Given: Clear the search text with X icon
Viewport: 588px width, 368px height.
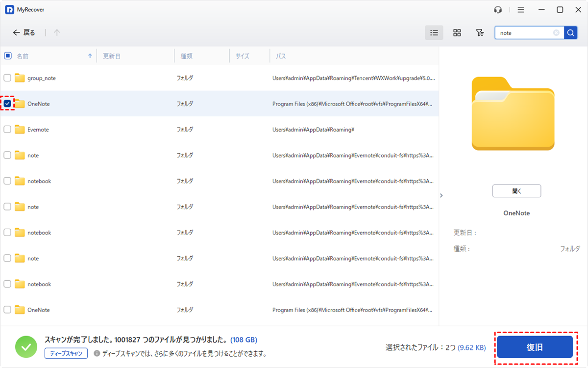Looking at the screenshot, I should coord(556,33).
